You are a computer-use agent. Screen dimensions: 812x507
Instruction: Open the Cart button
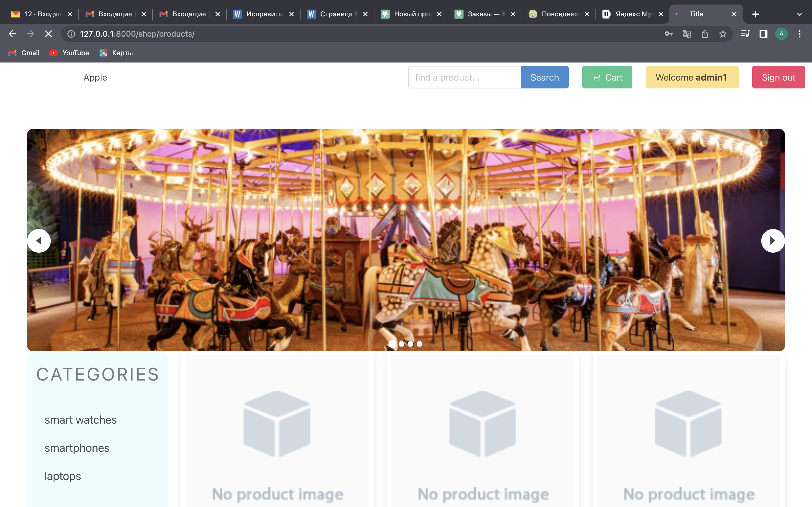pyautogui.click(x=607, y=77)
